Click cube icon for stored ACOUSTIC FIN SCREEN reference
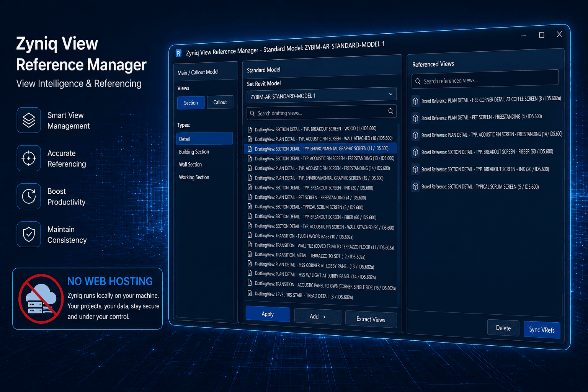 pyautogui.click(x=415, y=135)
